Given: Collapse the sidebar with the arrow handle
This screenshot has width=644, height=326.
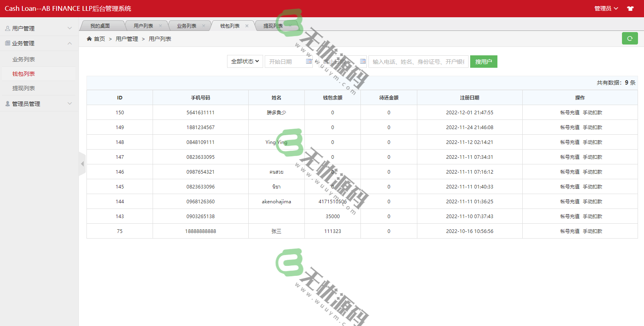Looking at the screenshot, I should [x=82, y=164].
